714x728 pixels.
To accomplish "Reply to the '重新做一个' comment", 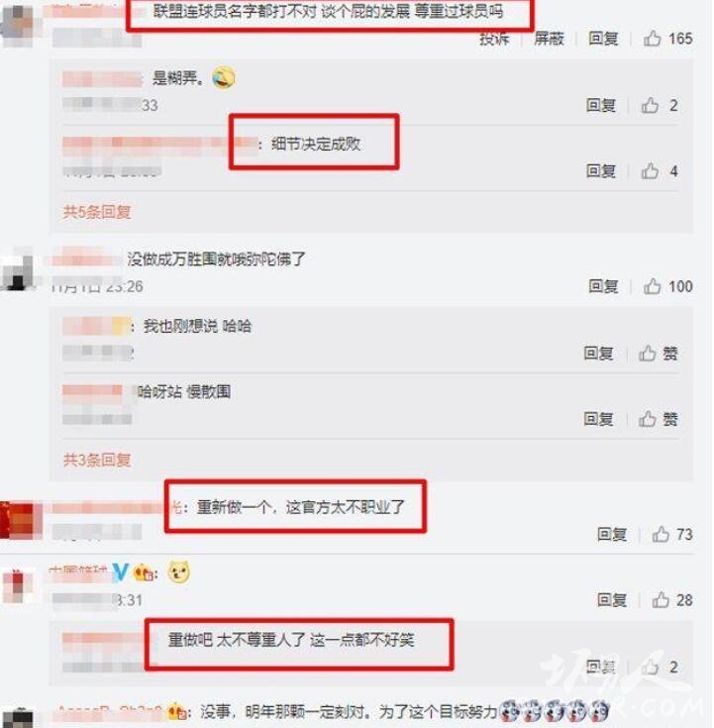I will [x=612, y=535].
